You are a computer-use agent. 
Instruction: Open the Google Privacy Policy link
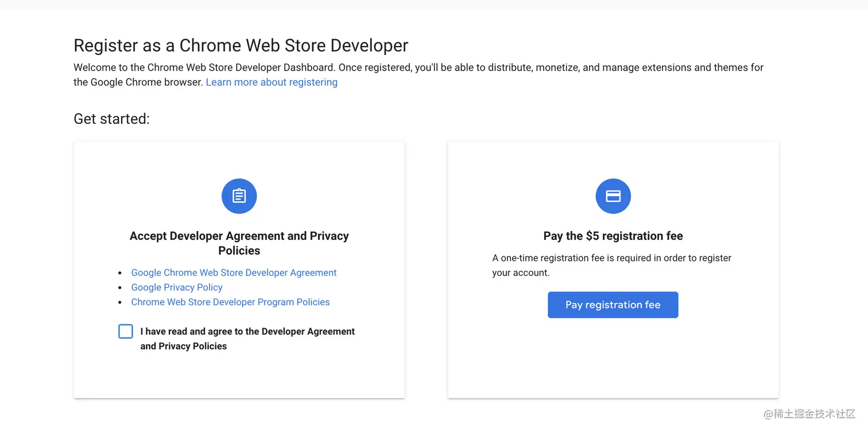coord(177,287)
